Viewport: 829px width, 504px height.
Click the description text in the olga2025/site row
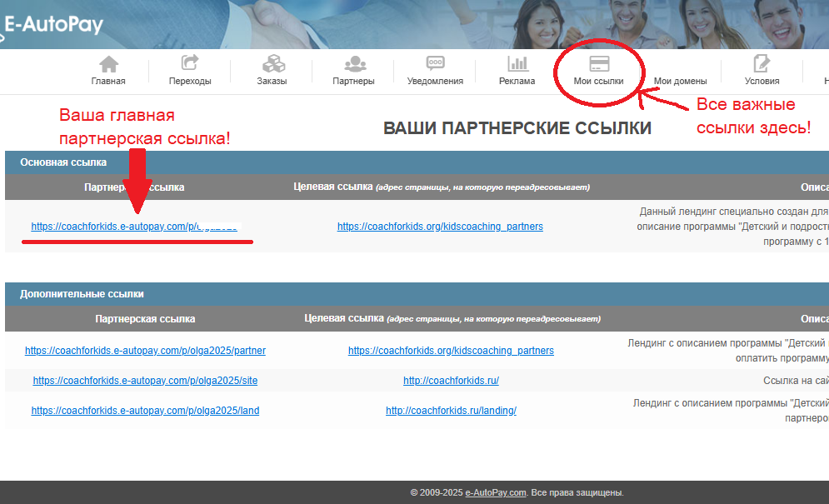click(796, 381)
